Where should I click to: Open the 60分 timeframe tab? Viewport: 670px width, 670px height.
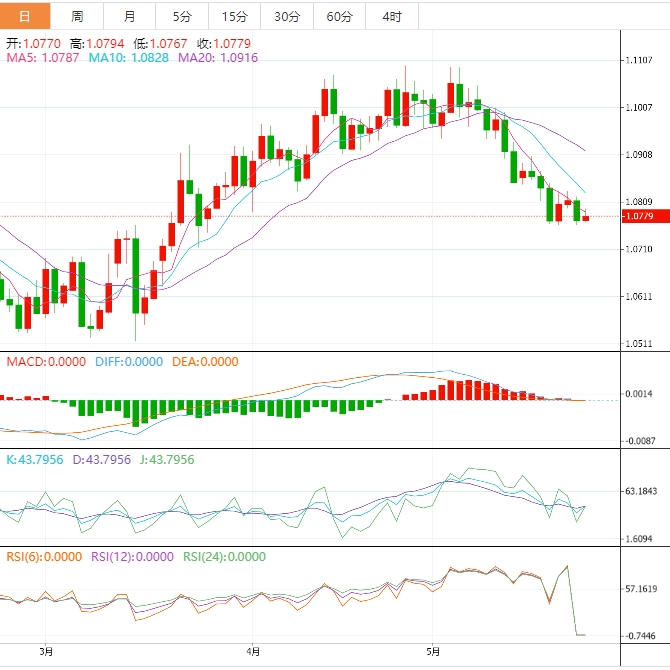339,16
